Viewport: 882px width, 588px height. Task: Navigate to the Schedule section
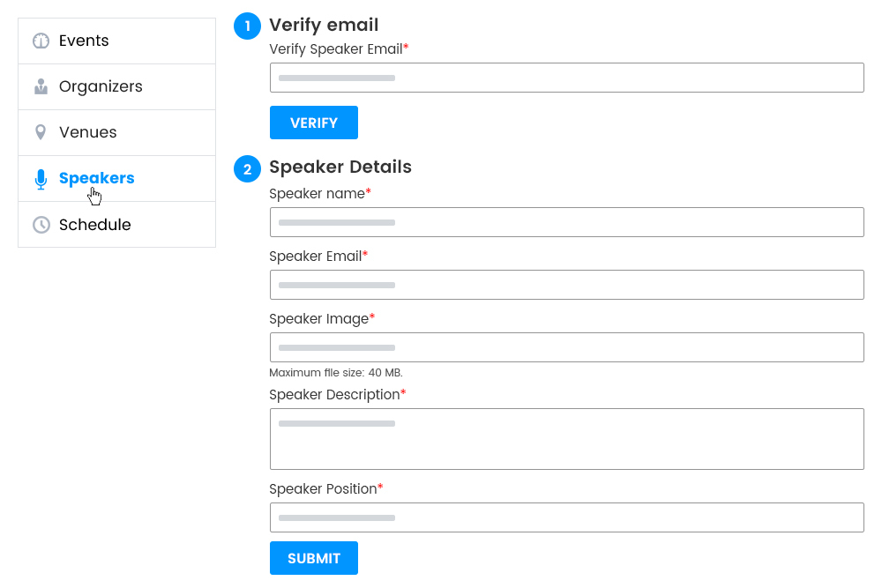click(94, 225)
